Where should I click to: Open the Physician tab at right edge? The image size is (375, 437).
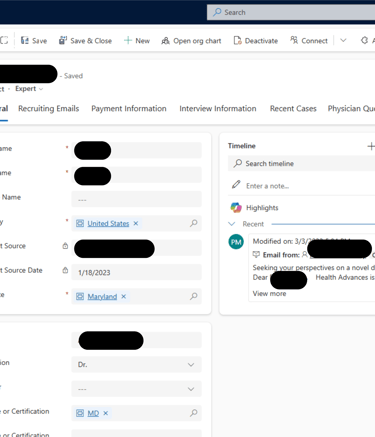[351, 109]
